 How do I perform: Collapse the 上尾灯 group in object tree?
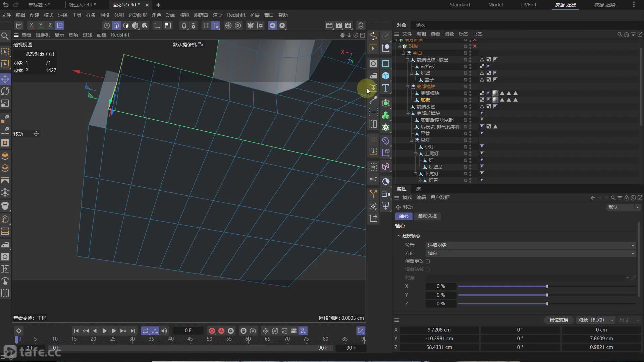pos(416,154)
